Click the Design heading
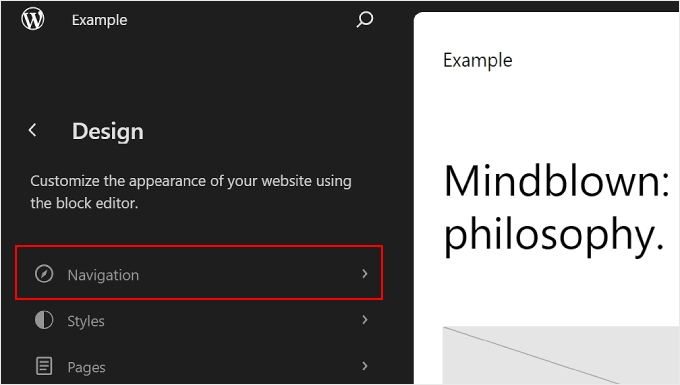Image resolution: width=680 pixels, height=385 pixels. (108, 131)
